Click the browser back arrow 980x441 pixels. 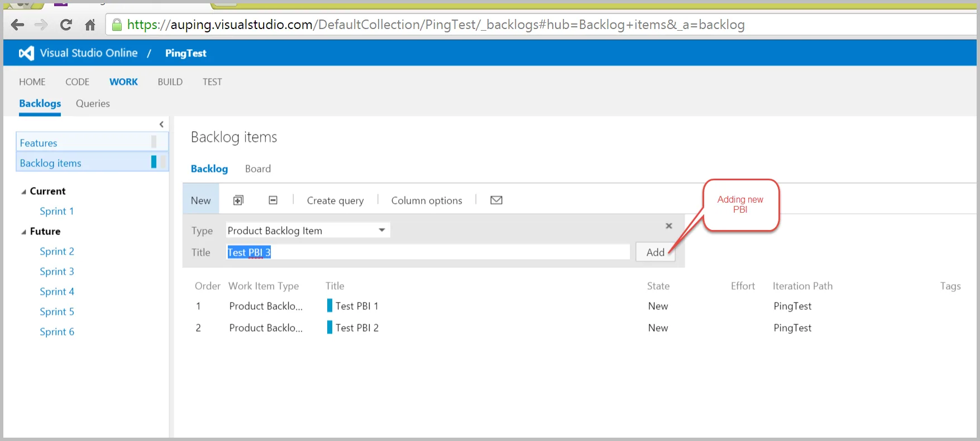[x=18, y=25]
